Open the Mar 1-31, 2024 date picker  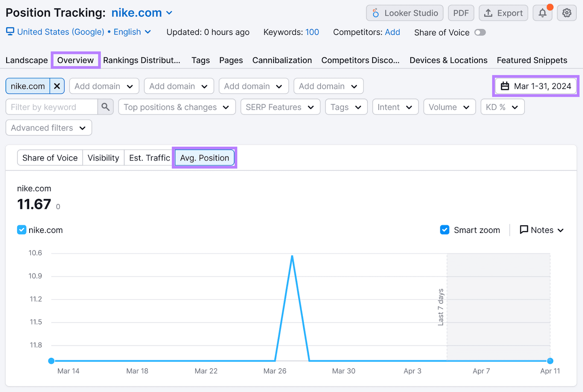tap(536, 86)
